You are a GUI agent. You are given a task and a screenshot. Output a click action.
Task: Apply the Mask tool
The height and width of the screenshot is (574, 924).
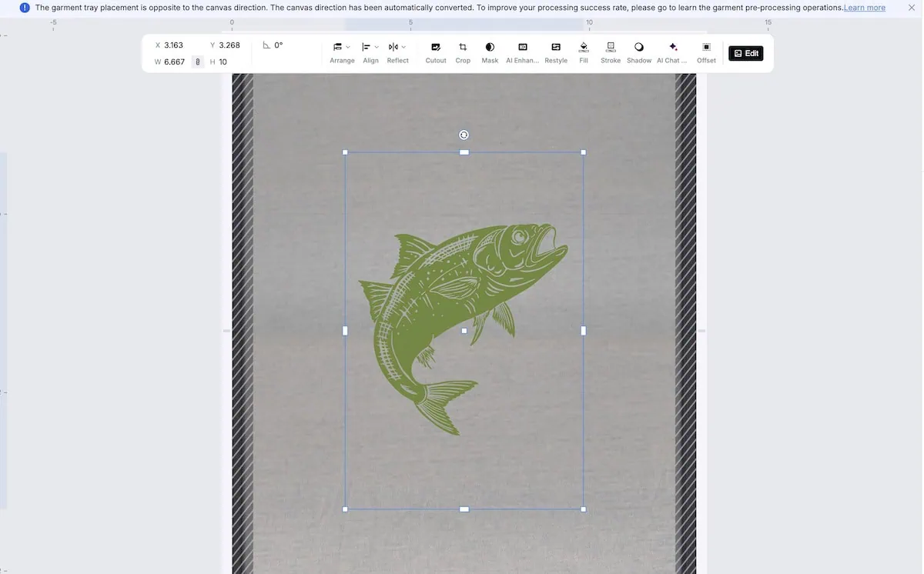click(x=490, y=52)
